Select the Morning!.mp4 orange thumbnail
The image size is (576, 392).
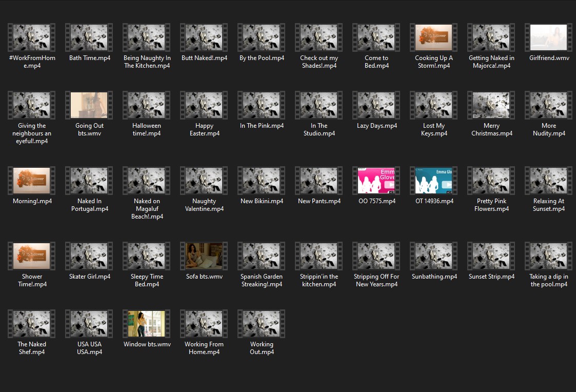32,181
